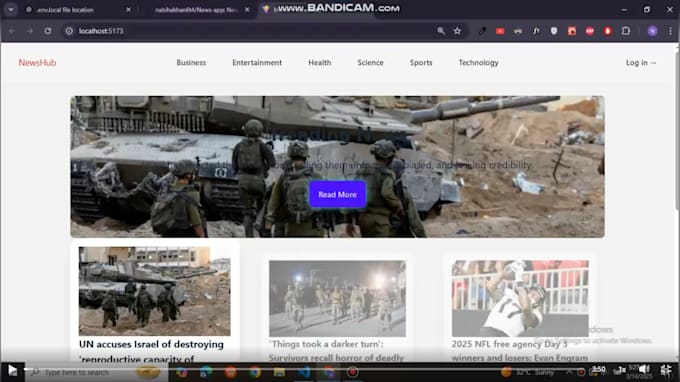Open the eyedropper color picker extension
The image size is (680, 382).
pyautogui.click(x=482, y=31)
